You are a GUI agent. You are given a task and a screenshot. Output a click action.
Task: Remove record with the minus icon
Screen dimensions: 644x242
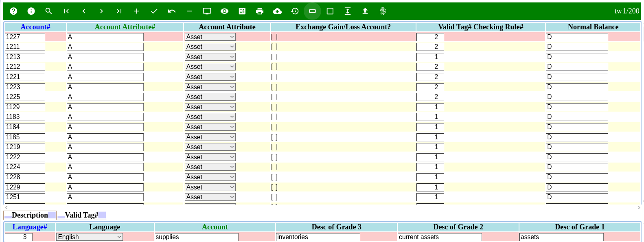(189, 11)
